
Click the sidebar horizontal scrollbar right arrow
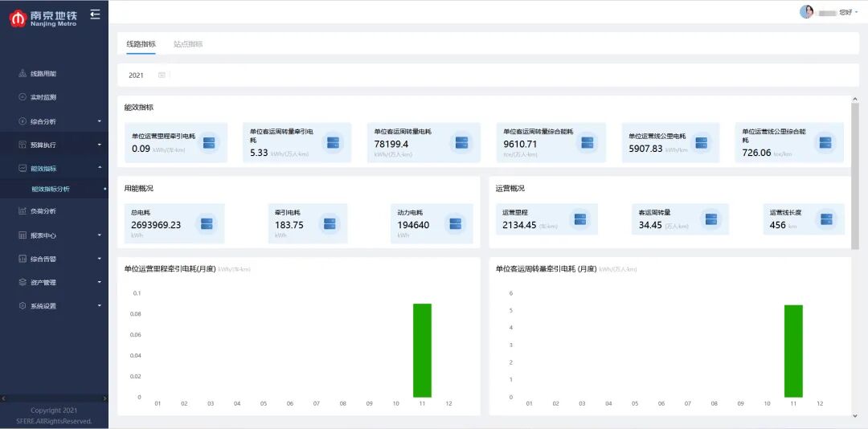(x=105, y=398)
